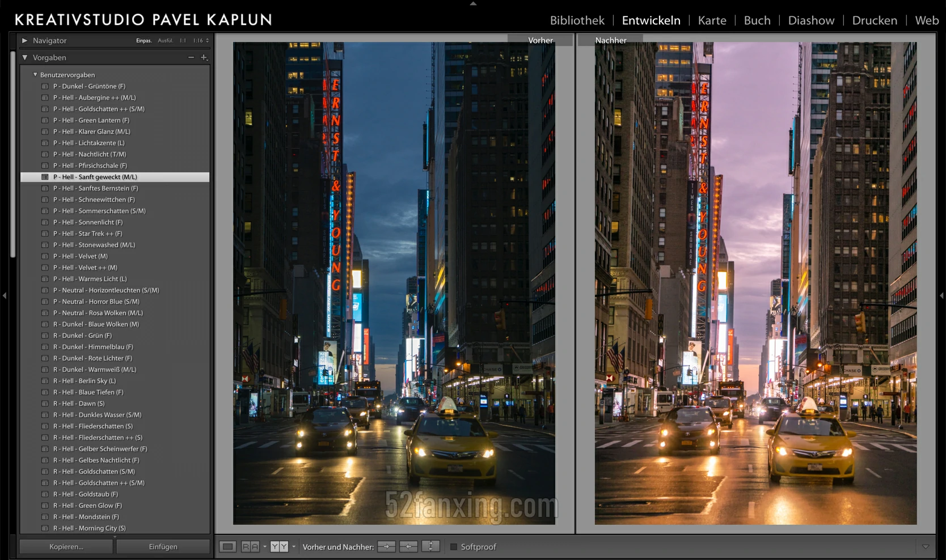The width and height of the screenshot is (946, 560).
Task: Click the plus icon to add a Vorgabe
Action: click(204, 57)
